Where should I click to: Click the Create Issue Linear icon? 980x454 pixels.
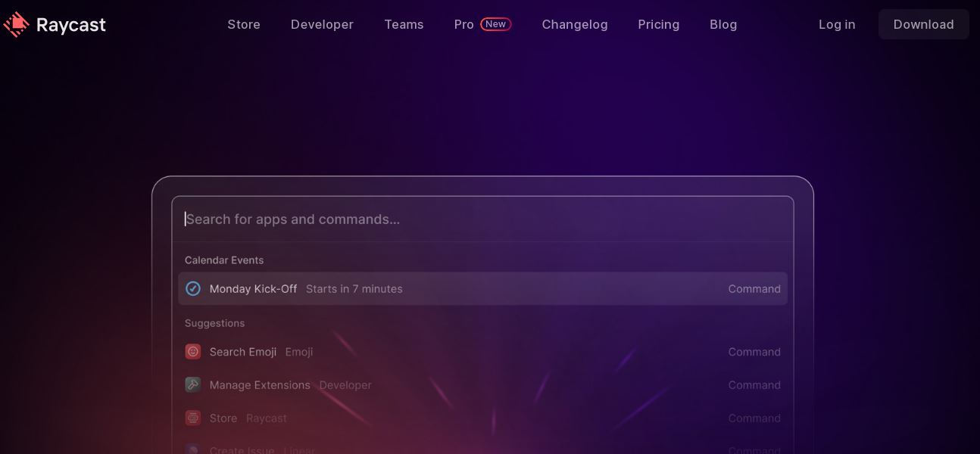pos(193,449)
